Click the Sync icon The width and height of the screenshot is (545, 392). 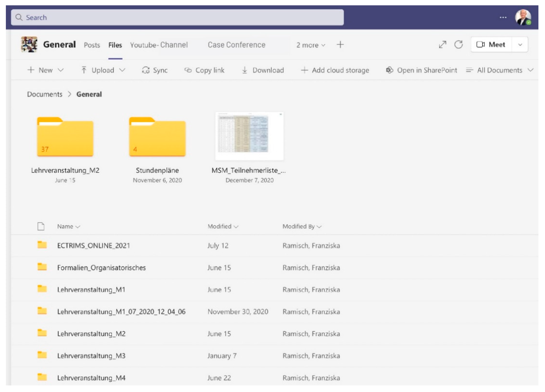coord(146,70)
